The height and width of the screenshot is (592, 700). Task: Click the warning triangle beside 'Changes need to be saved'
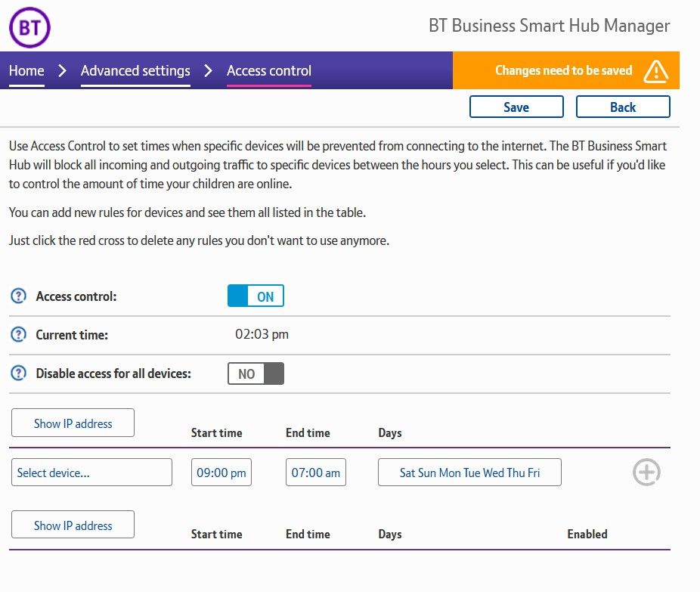pyautogui.click(x=656, y=70)
